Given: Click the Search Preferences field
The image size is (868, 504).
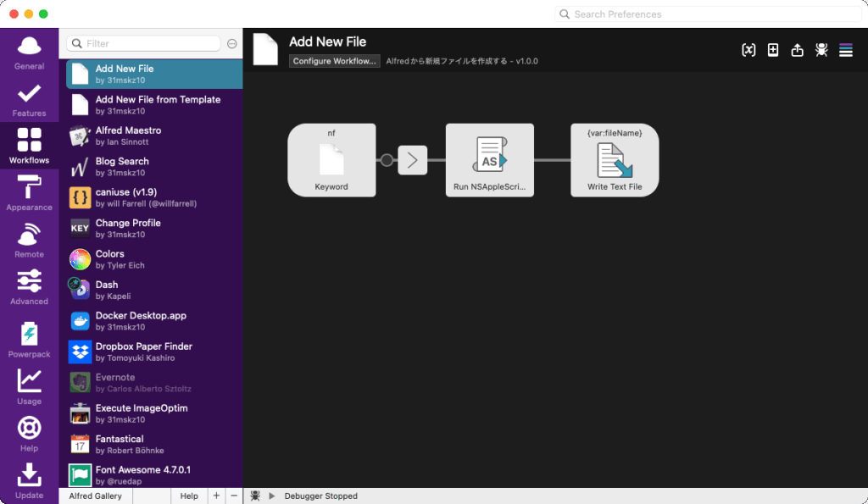Looking at the screenshot, I should (x=708, y=14).
